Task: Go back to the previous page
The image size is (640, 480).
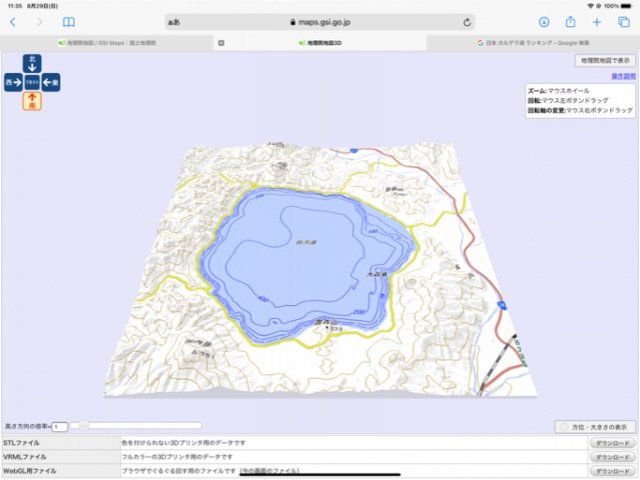Action: point(13,21)
